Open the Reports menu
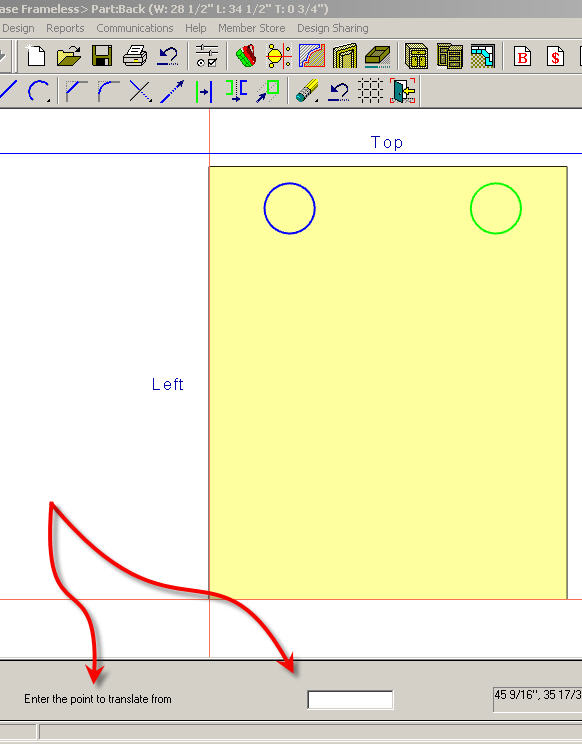This screenshot has height=744, width=582. pyautogui.click(x=65, y=28)
